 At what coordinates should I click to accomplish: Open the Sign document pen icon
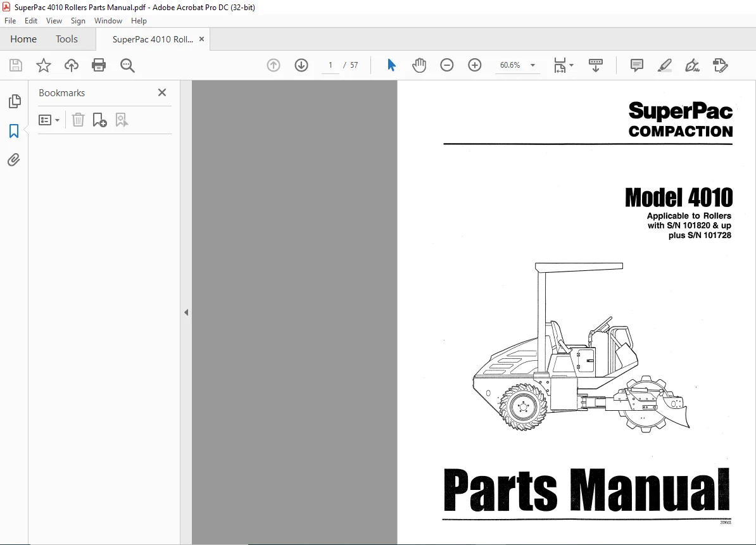692,65
